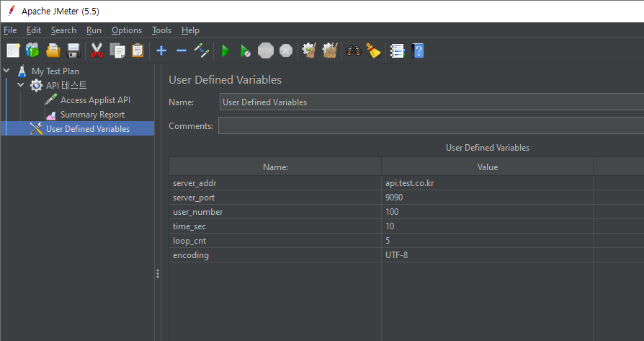Collapse the API 테스트 thread group node
This screenshot has width=644, height=341.
[x=21, y=85]
